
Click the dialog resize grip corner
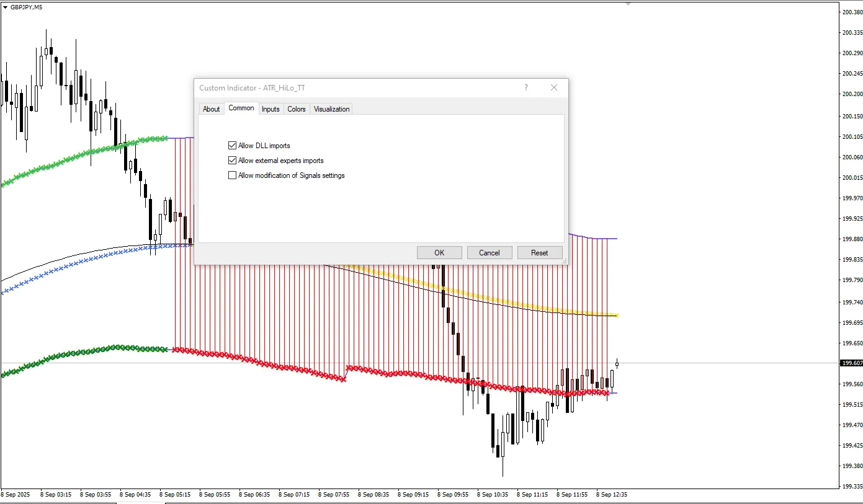point(565,262)
